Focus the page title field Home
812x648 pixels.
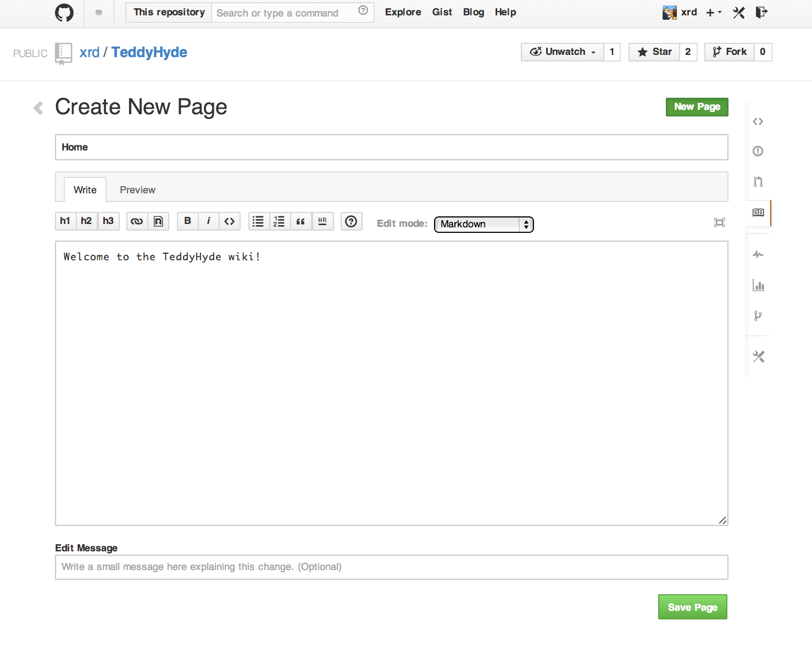tap(392, 147)
